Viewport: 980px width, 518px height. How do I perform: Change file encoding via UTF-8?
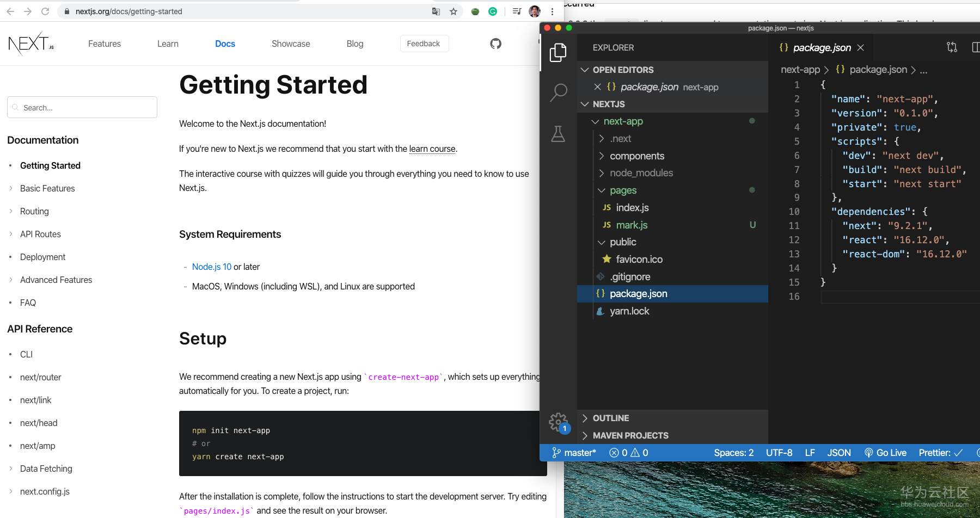click(779, 453)
